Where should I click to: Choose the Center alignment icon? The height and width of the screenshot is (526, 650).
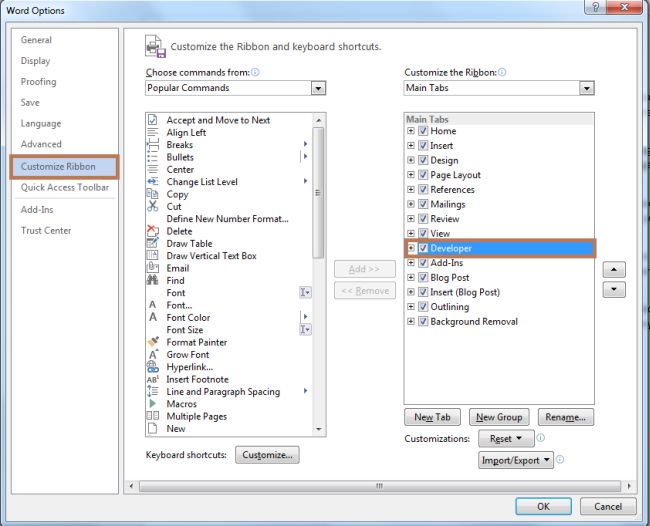(x=153, y=170)
